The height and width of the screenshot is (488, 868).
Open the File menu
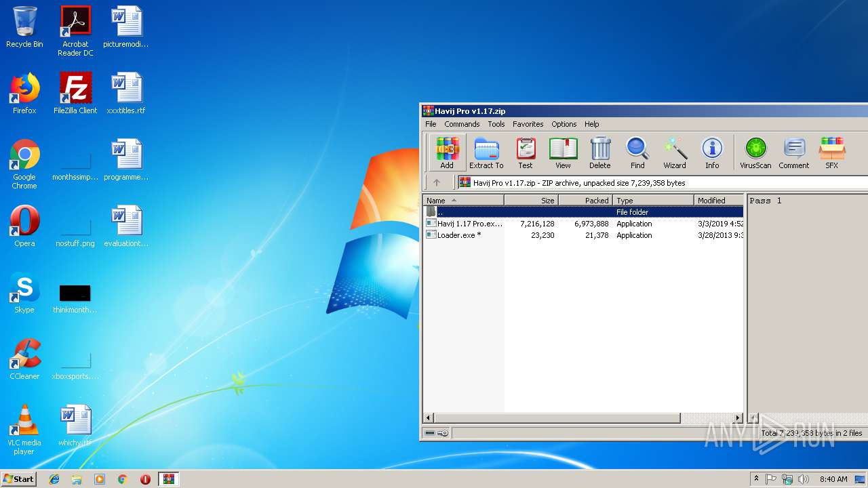pyautogui.click(x=431, y=124)
